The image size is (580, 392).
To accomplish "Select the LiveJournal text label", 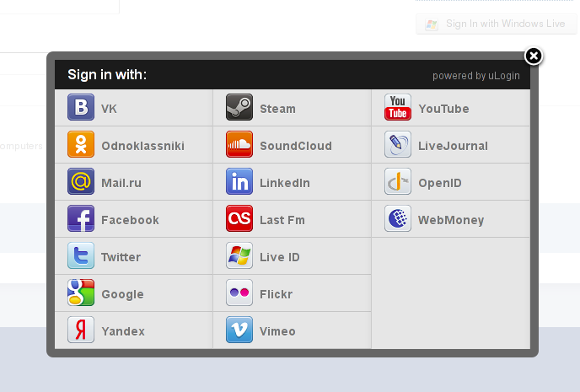I will [x=453, y=146].
